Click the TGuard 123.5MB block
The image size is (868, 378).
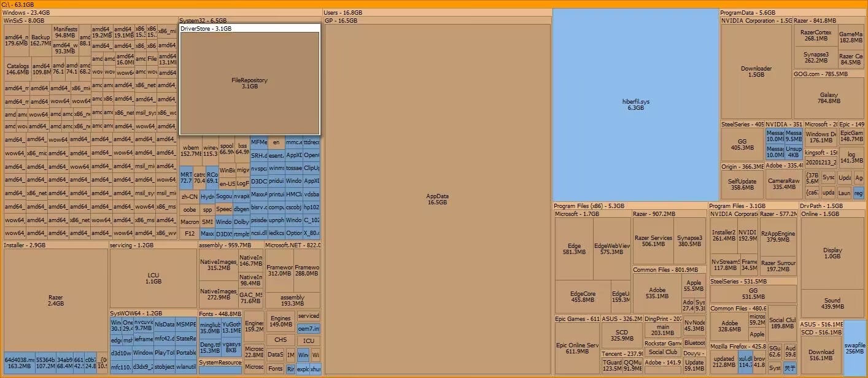pos(612,365)
